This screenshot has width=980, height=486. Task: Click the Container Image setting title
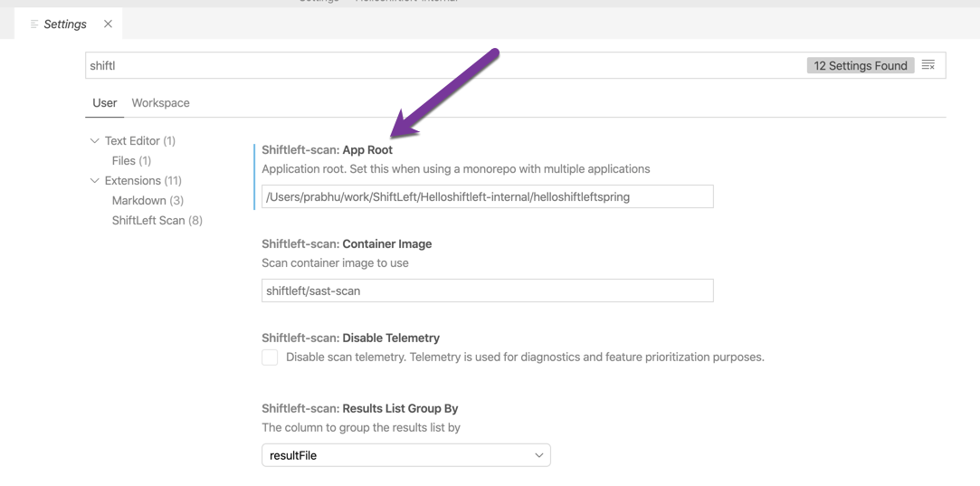coord(347,244)
